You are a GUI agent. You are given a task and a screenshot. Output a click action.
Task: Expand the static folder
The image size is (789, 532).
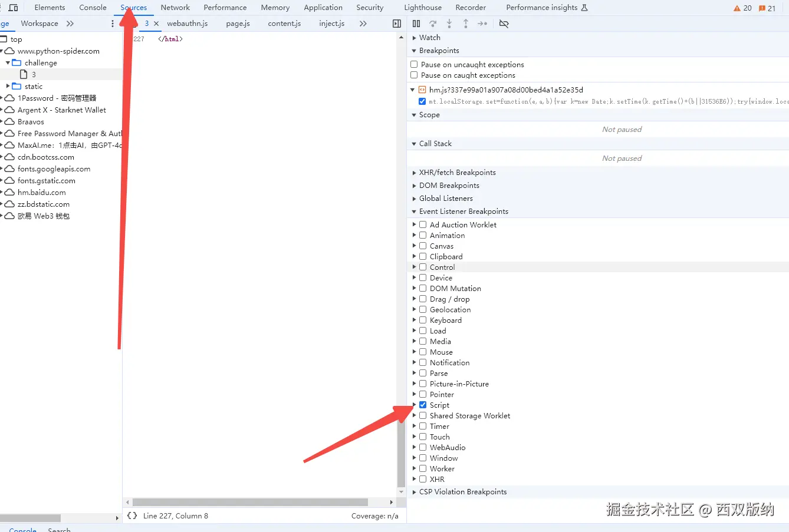coord(8,86)
